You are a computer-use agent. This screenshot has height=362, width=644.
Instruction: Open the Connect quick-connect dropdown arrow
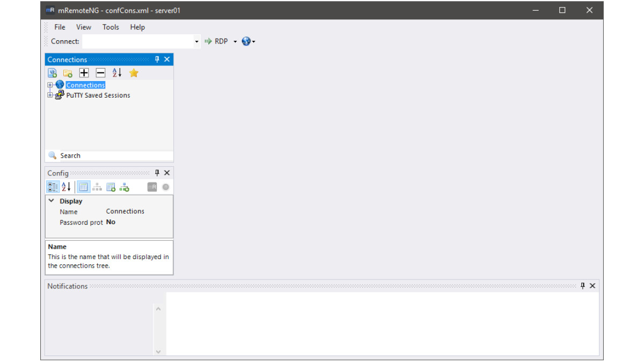[x=196, y=42]
